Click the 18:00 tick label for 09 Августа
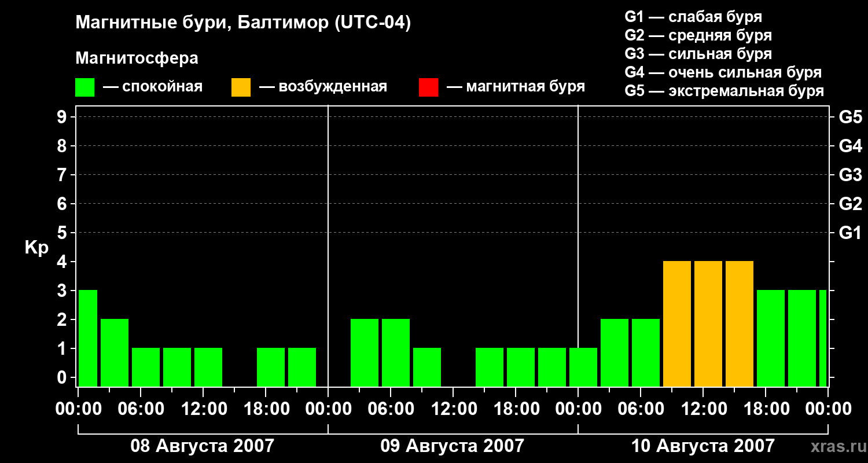Image resolution: width=868 pixels, height=463 pixels. [516, 409]
